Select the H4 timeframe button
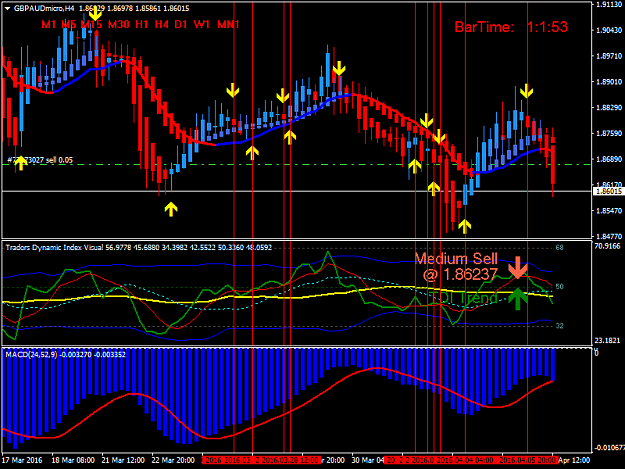 coord(161,25)
